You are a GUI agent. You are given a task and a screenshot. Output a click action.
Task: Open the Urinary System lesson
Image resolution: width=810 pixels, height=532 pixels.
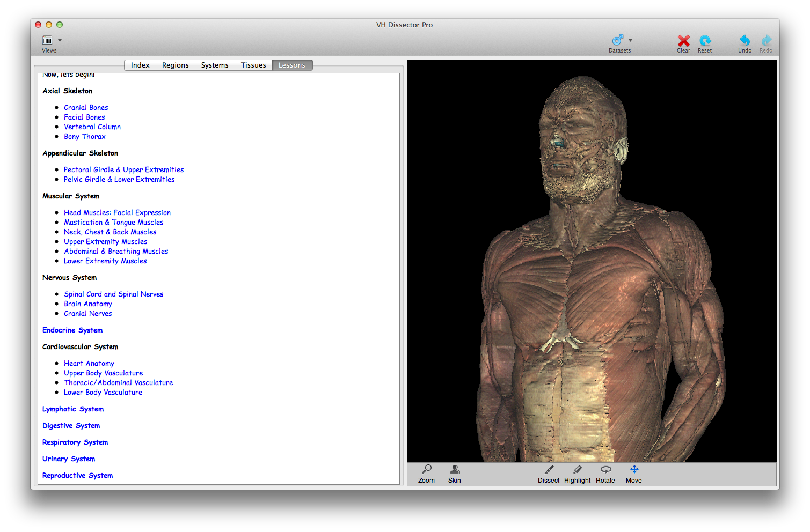point(69,459)
